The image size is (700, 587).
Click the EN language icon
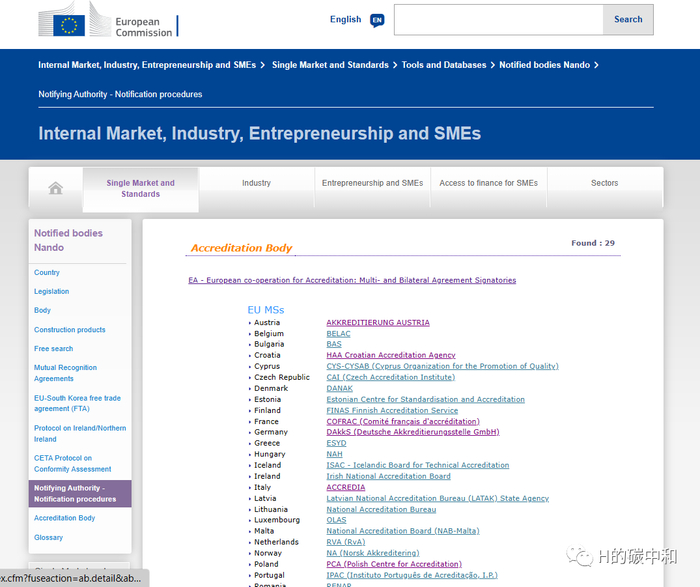pyautogui.click(x=377, y=20)
